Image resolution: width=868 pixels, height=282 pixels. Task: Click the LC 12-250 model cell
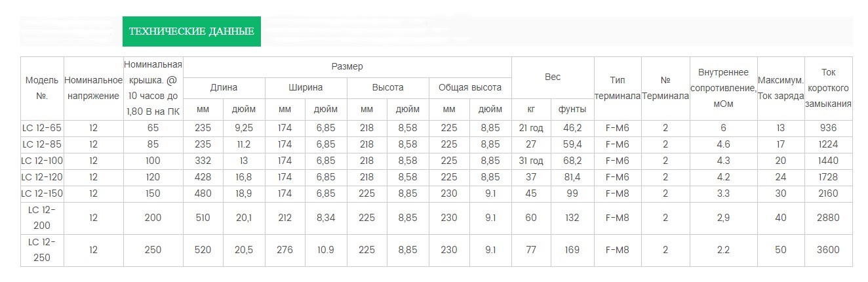point(42,250)
